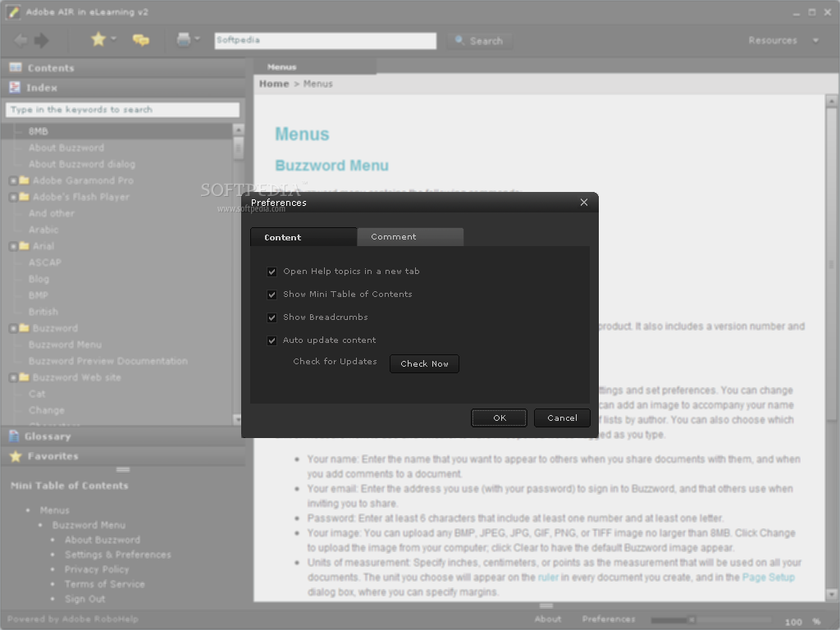Click the Page Setup hyperlink
Screen dimensions: 840x630
click(x=768, y=577)
